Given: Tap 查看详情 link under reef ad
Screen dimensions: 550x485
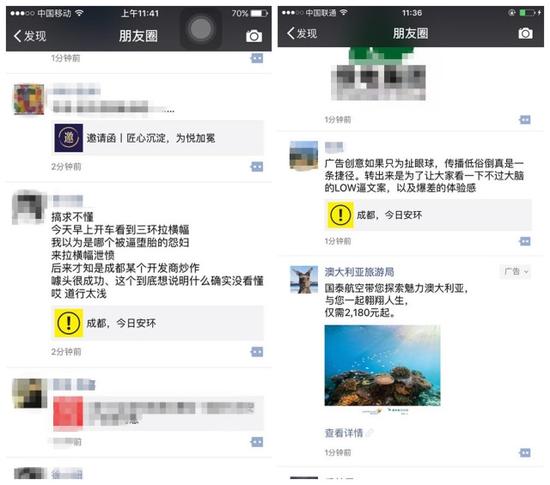Looking at the screenshot, I should coord(344,433).
